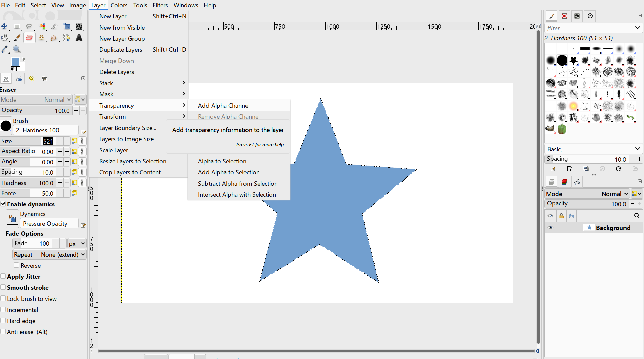Click the refresh brushes button

pos(619,169)
